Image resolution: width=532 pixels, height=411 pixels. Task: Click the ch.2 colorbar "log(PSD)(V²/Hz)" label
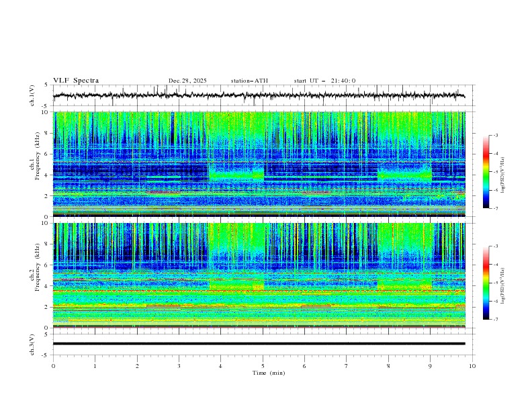503,285
